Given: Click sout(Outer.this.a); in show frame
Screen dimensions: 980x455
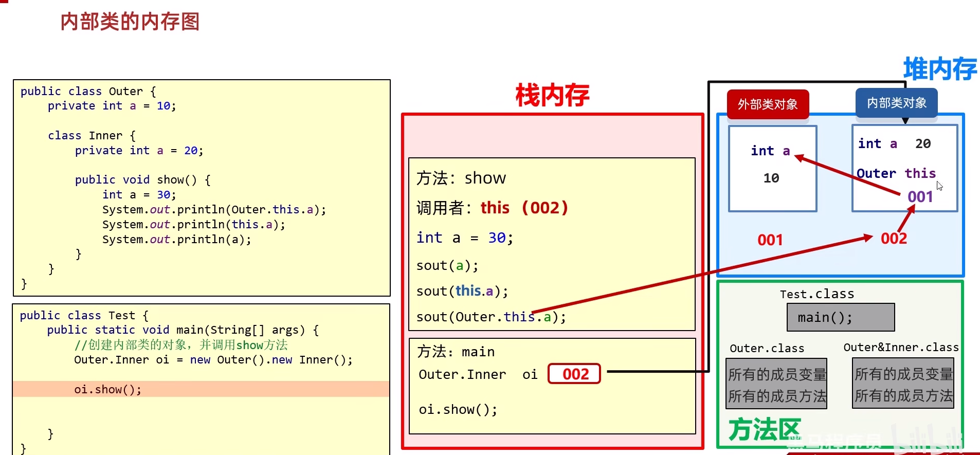Looking at the screenshot, I should click(x=491, y=317).
